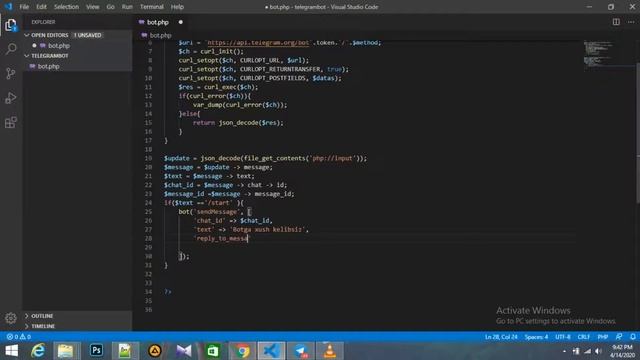
Task: Close the unsaved bot.php tab via the dot
Action: 180,22
